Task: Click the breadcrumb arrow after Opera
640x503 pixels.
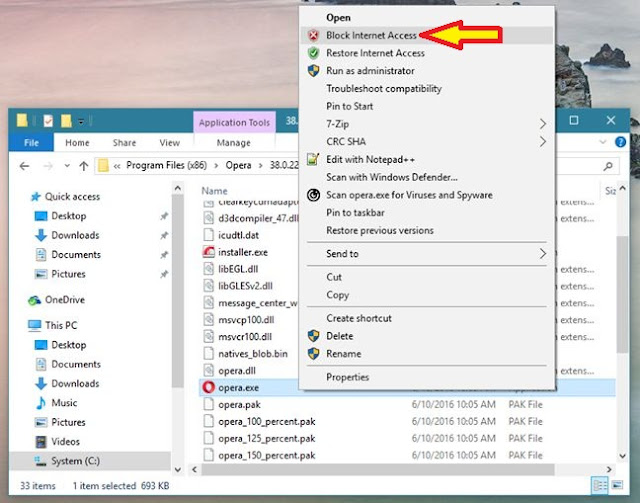Action: tap(260, 166)
